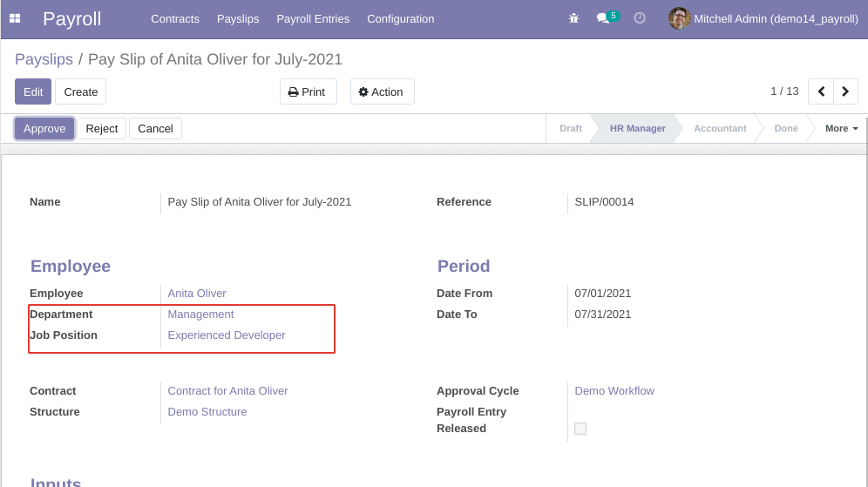
Task: Expand the Action dropdown
Action: pyautogui.click(x=382, y=91)
